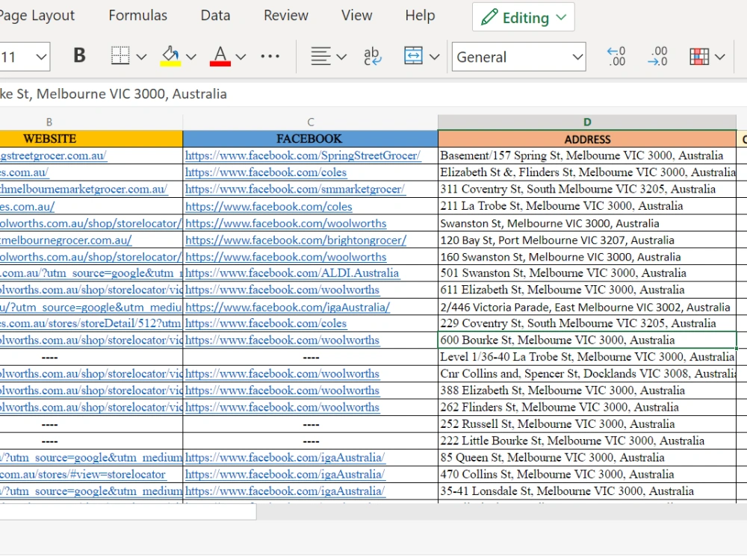Screen dimensions: 747x560
Task: Select 262 Flinders St address cell
Action: click(x=587, y=407)
